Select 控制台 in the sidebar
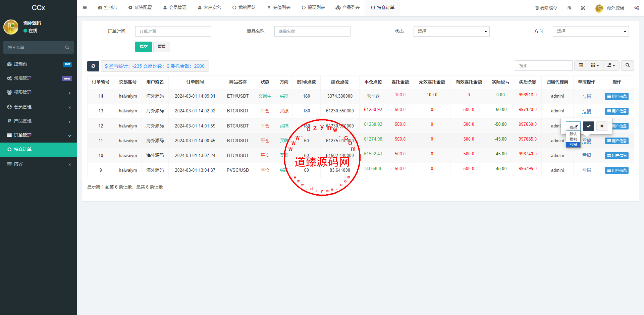This screenshot has height=315, width=644. point(39,64)
